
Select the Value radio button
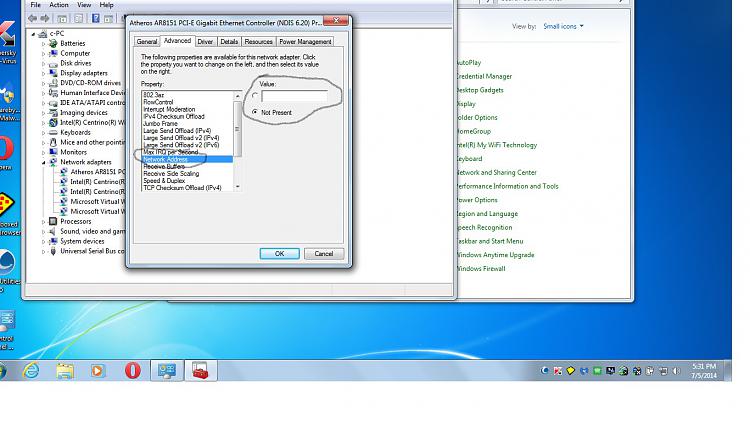click(x=255, y=96)
